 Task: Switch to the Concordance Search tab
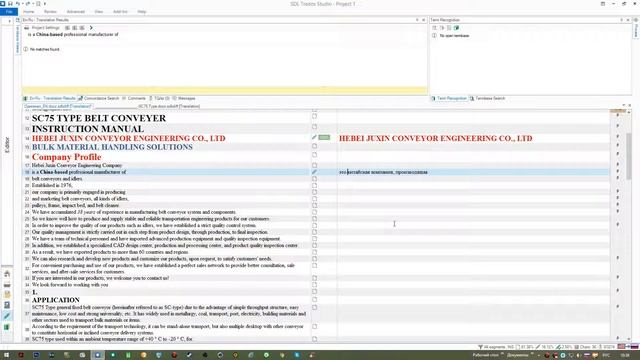coord(99,98)
